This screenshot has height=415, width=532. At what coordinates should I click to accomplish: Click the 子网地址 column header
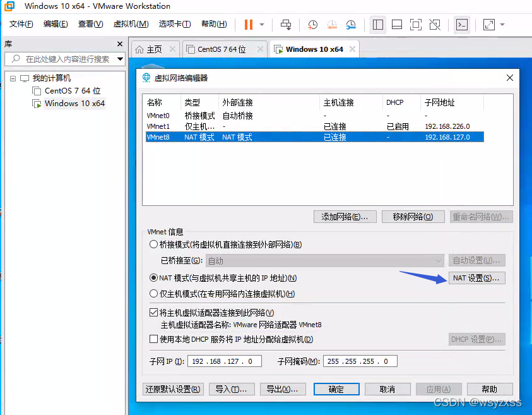click(x=452, y=102)
